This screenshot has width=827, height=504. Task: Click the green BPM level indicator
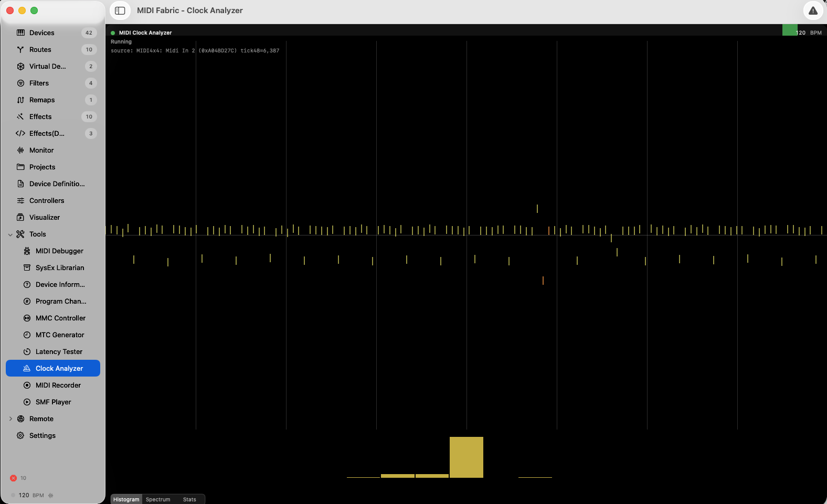coord(790,30)
